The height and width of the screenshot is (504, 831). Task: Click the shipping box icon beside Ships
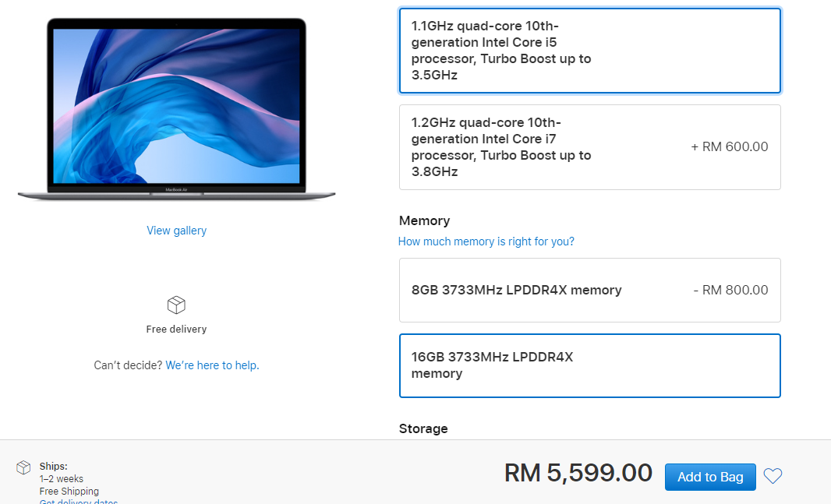23,467
